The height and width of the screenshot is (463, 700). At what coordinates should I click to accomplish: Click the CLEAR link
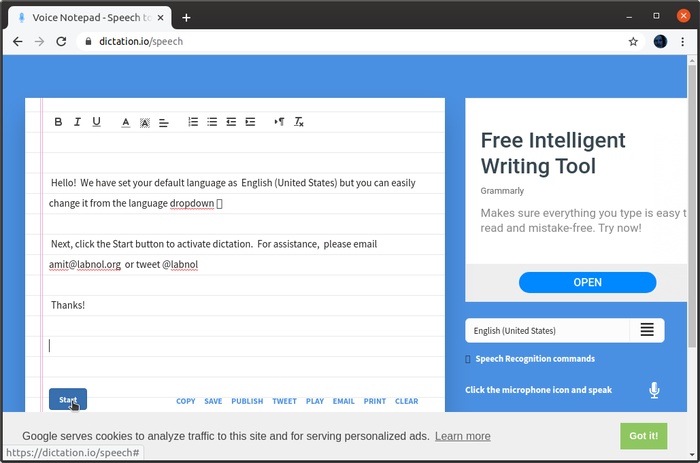click(407, 401)
